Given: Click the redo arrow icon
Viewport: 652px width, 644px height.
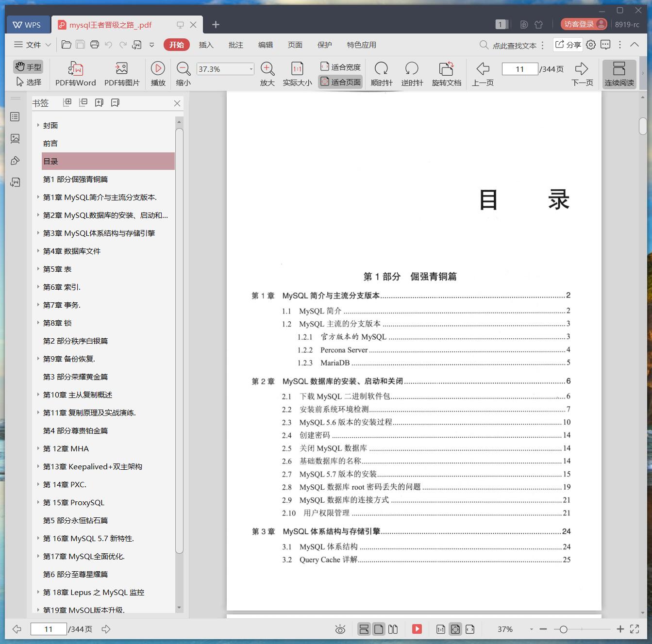Looking at the screenshot, I should [123, 45].
